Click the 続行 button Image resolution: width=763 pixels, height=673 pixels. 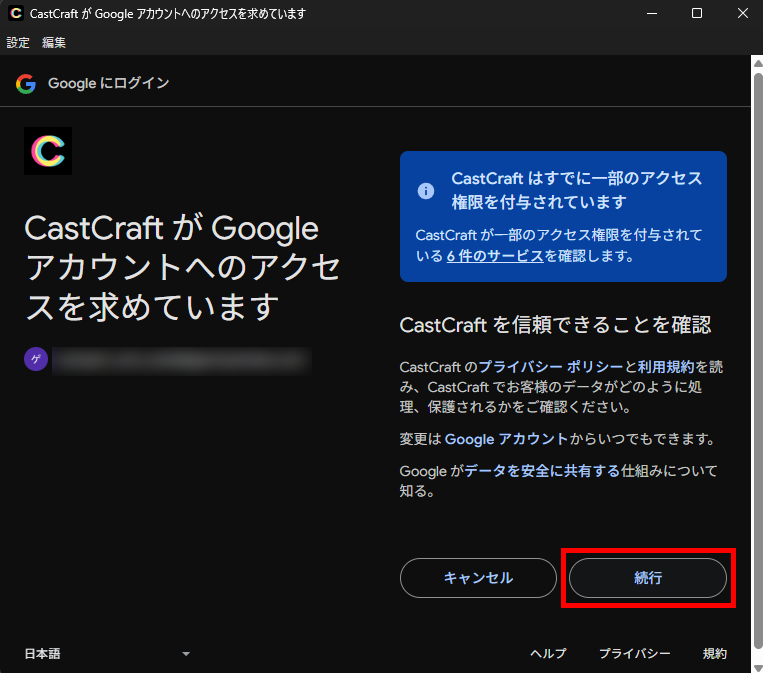tap(648, 578)
